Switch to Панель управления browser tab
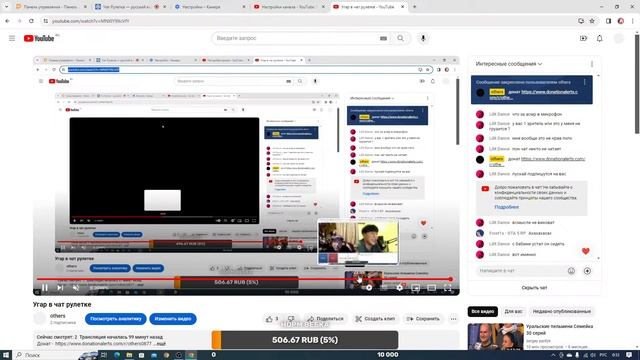 (50, 7)
